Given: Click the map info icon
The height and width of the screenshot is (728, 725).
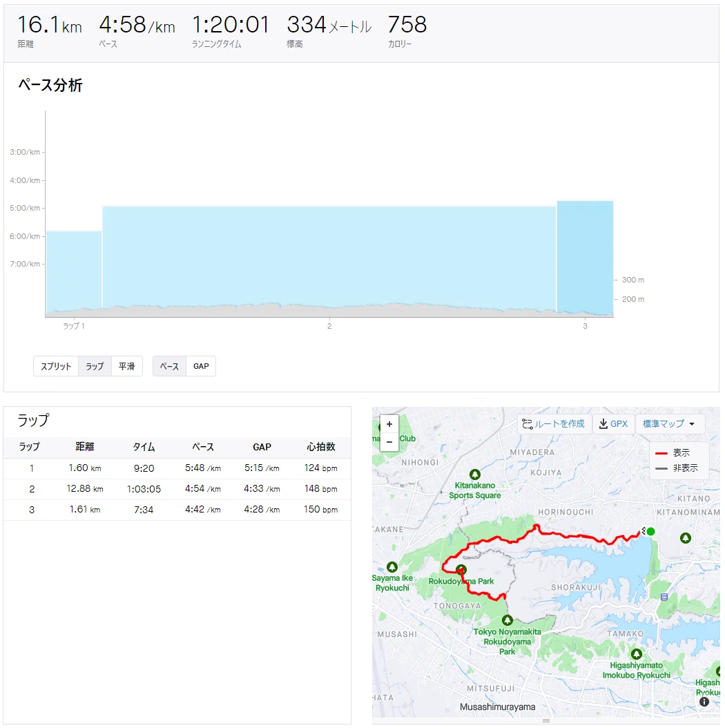Looking at the screenshot, I should point(704,702).
